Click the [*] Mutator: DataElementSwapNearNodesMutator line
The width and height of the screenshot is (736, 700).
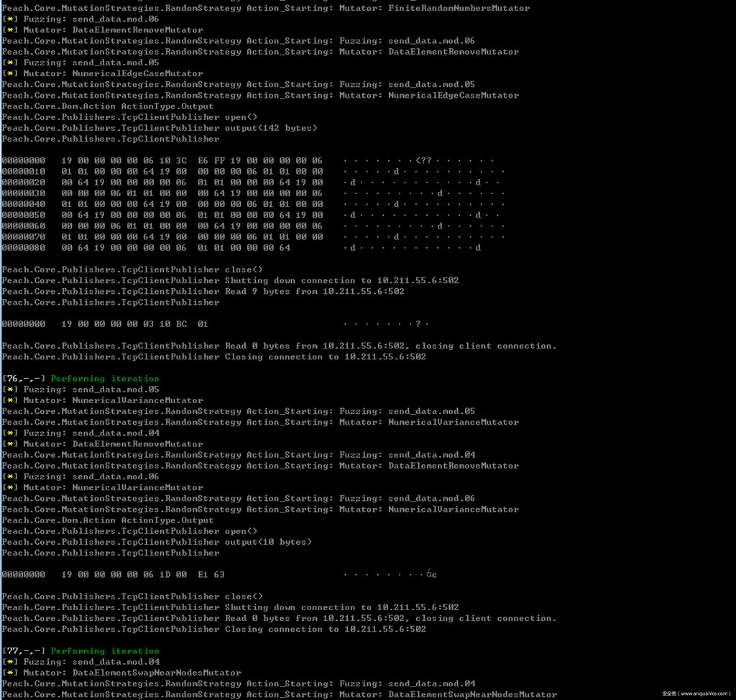pos(121,673)
